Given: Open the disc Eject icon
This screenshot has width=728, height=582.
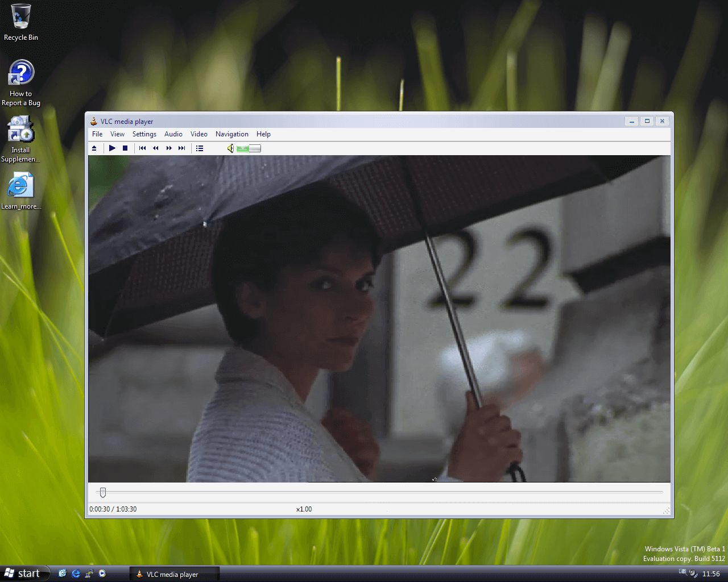Looking at the screenshot, I should (x=94, y=148).
